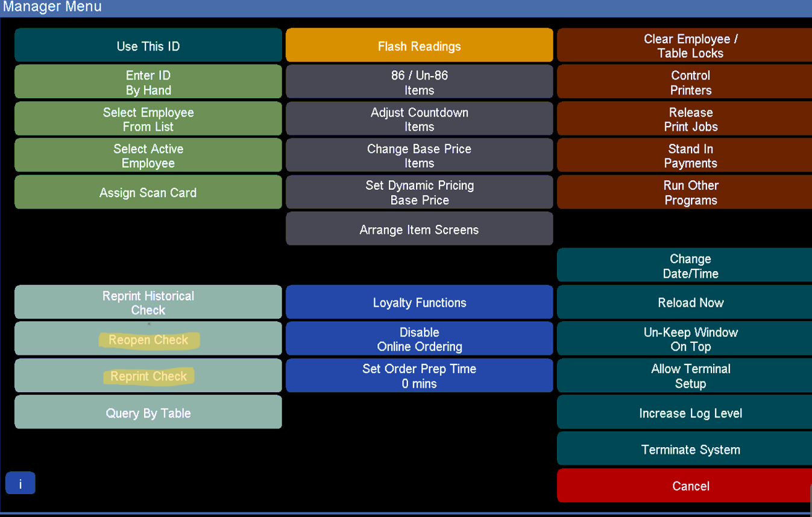Screen dimensions: 812x517
Task: Open Select Active Employee
Action: 148,155
